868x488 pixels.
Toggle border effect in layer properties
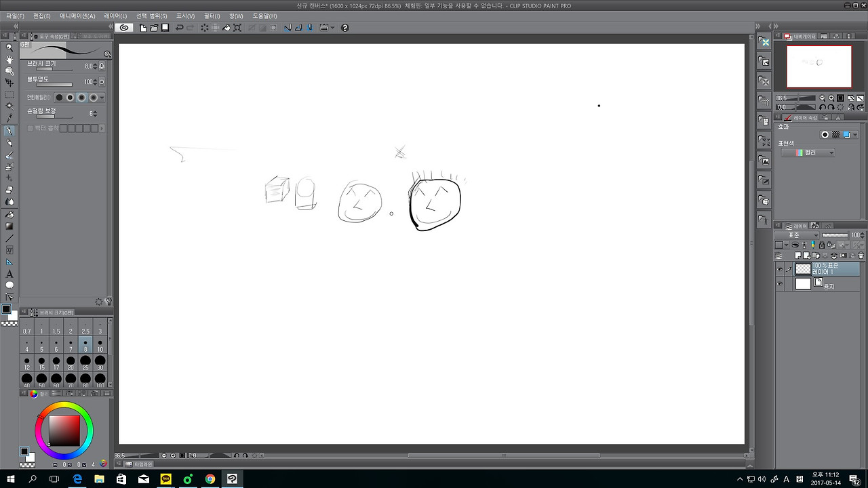825,135
